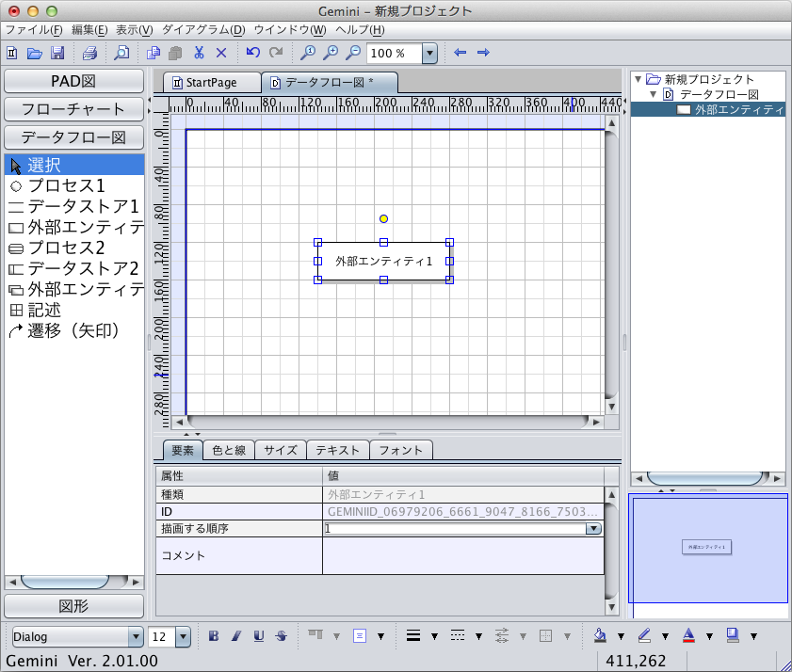Click the Undo arrow icon
792x672 pixels.
click(253, 52)
